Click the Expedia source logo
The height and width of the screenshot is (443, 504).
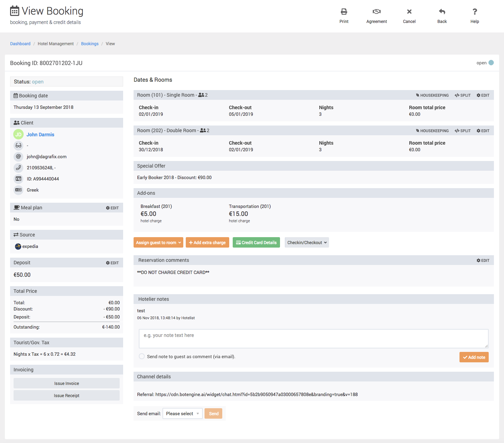(18, 247)
